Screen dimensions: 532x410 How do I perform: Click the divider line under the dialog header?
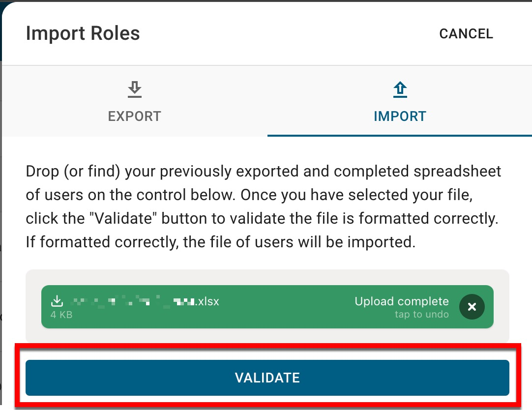267,65
